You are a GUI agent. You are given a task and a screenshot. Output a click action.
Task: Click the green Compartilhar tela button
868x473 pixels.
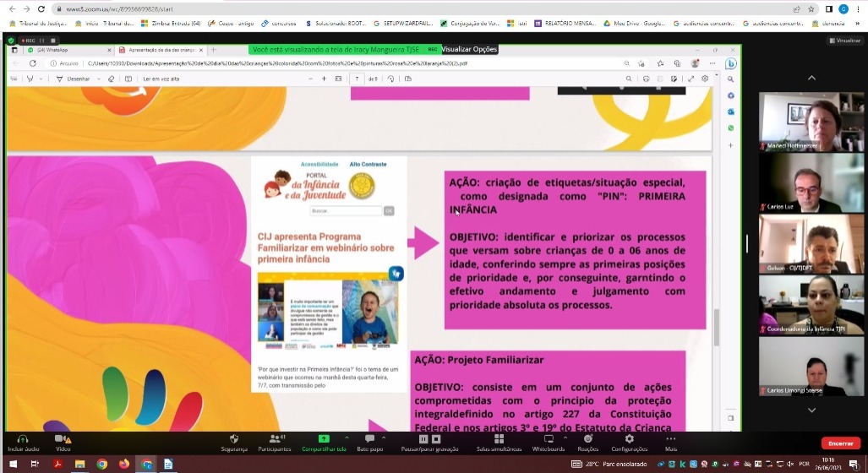coord(323,439)
